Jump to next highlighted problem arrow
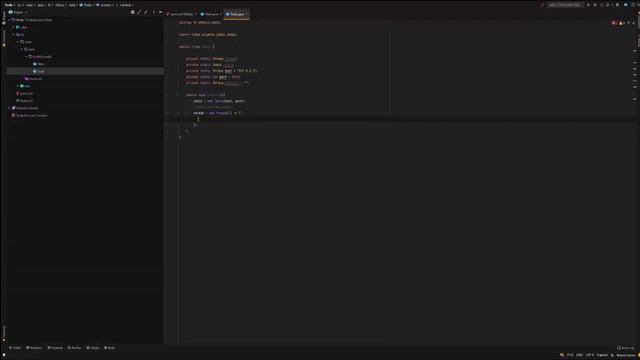 (633, 23)
